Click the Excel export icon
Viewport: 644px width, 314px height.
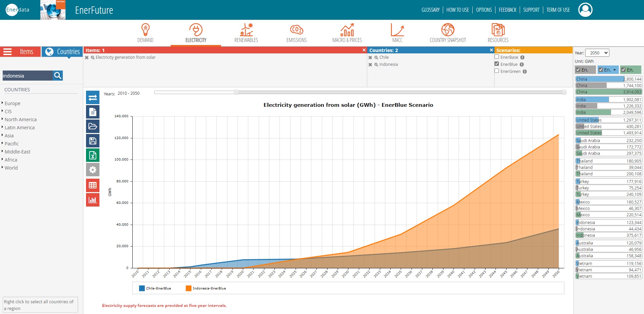[93, 155]
